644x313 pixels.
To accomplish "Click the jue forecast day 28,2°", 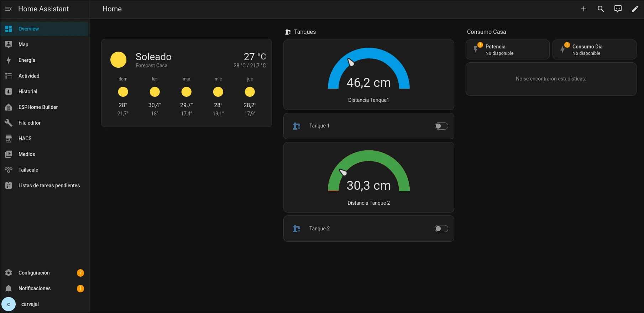I will (250, 96).
